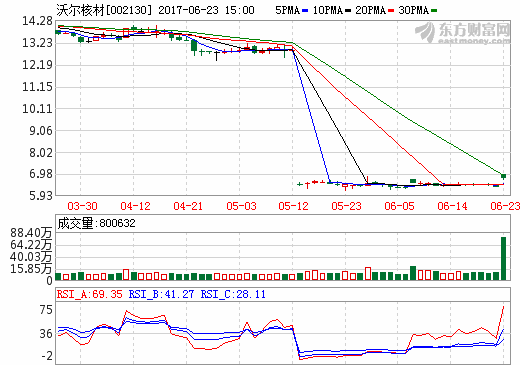This screenshot has height=365, width=520.
Task: Click the 05-12 date label
Action: [293, 206]
